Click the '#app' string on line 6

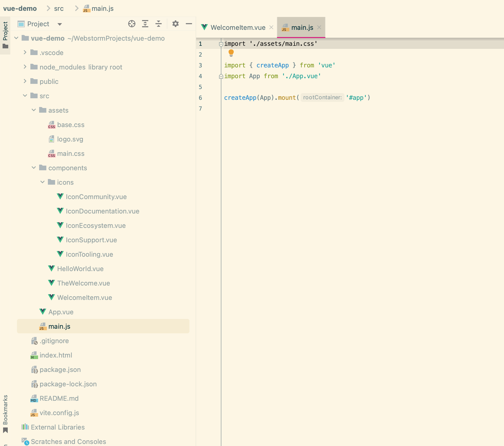[356, 98]
